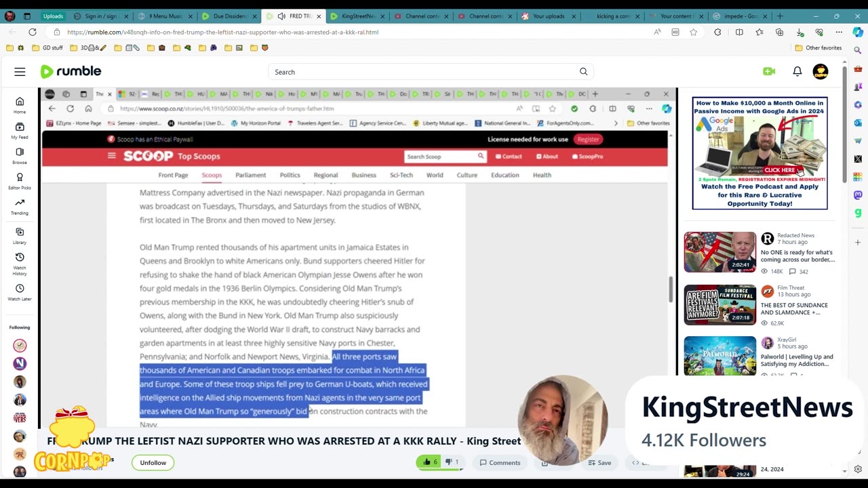Image resolution: width=868 pixels, height=488 pixels.
Task: Open Palworld video thumbnail
Action: click(719, 356)
